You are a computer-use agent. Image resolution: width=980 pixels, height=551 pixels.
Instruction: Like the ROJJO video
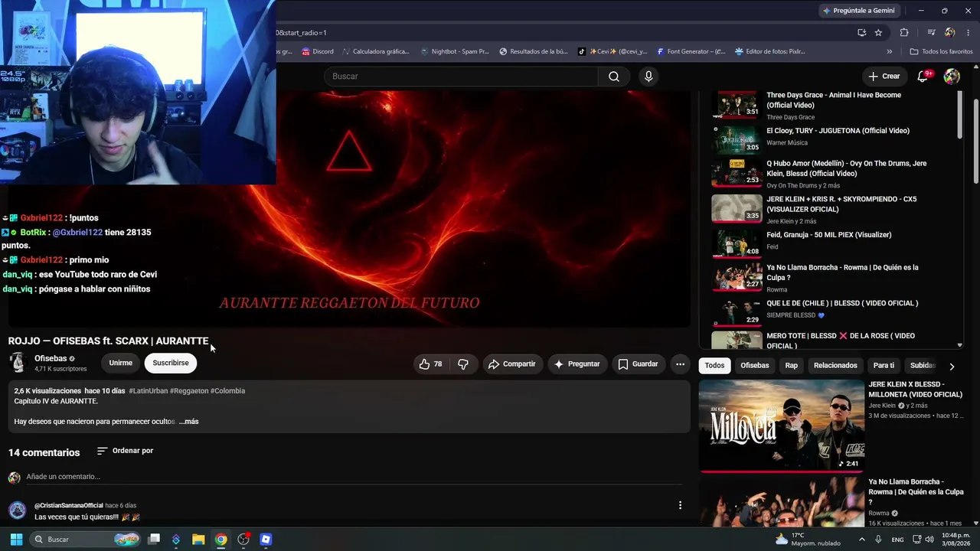point(431,364)
